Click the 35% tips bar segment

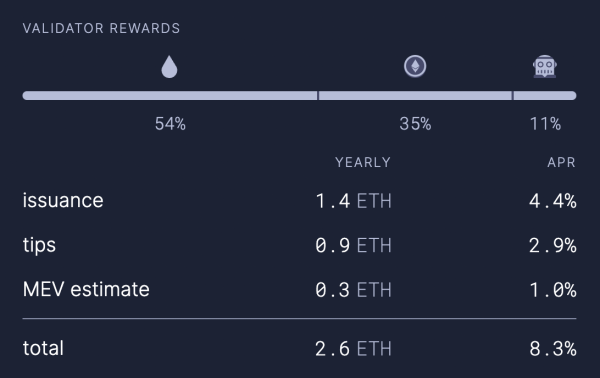[415, 96]
